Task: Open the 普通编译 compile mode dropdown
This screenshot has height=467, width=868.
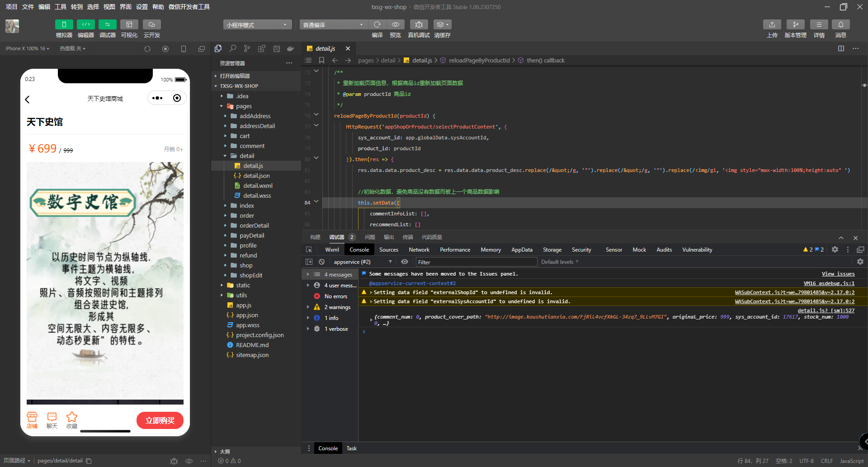Action: click(333, 25)
